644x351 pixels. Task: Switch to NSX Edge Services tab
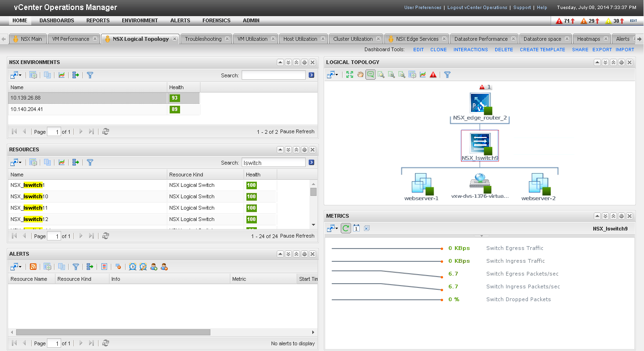click(417, 39)
